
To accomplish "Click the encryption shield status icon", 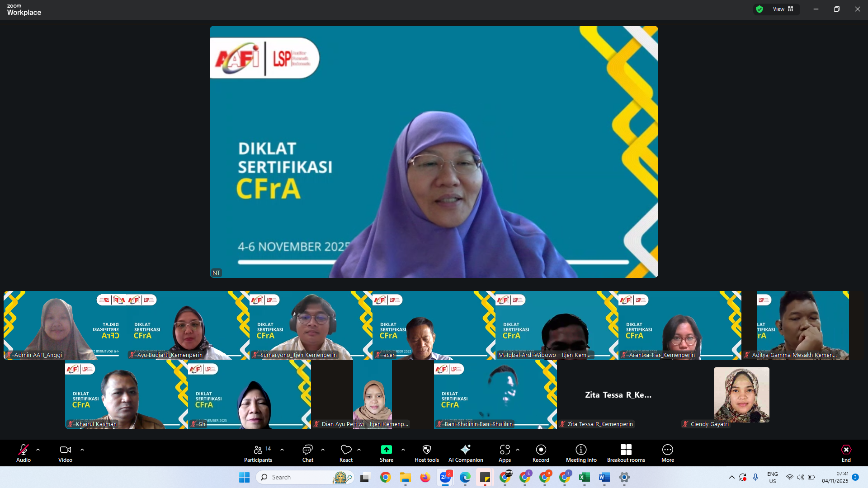I will (x=759, y=9).
